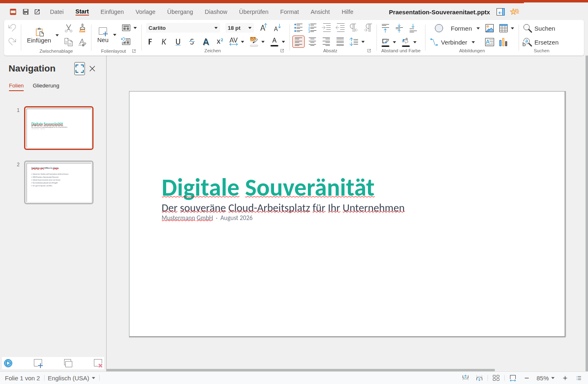The width and height of the screenshot is (588, 384).
Task: Click the insert text frame icon
Action: coord(490,42)
